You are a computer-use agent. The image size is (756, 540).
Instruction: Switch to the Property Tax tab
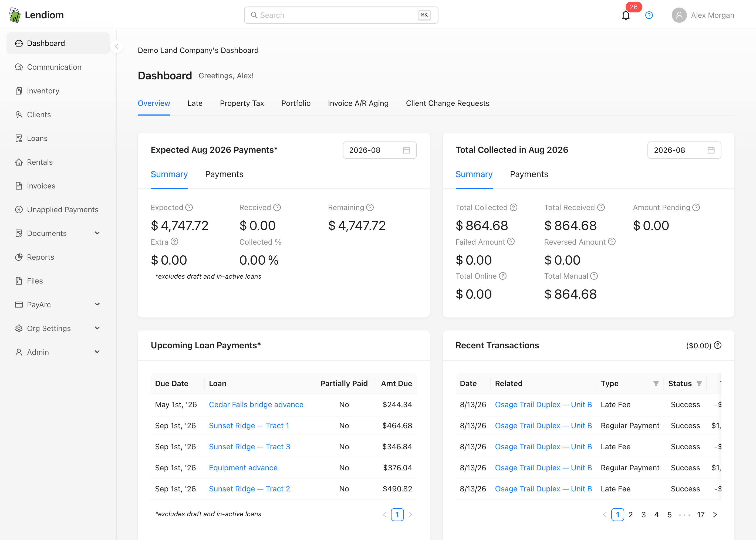242,103
